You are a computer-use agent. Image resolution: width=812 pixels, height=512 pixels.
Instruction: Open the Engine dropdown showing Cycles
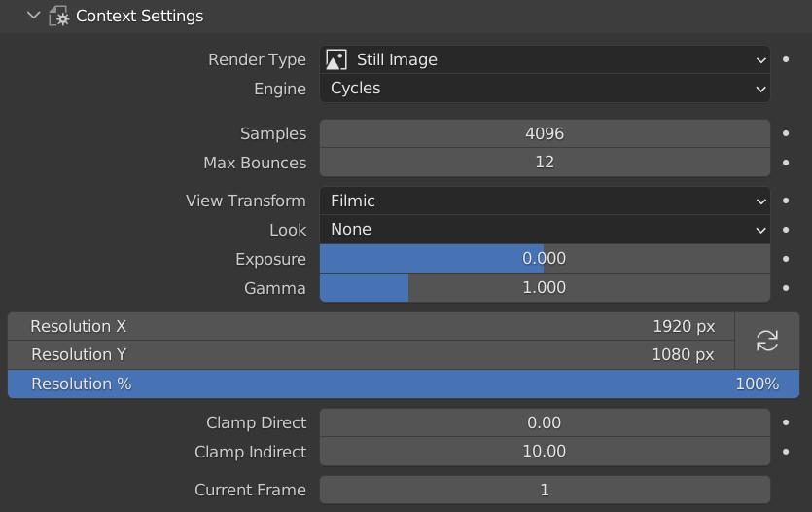click(x=545, y=89)
